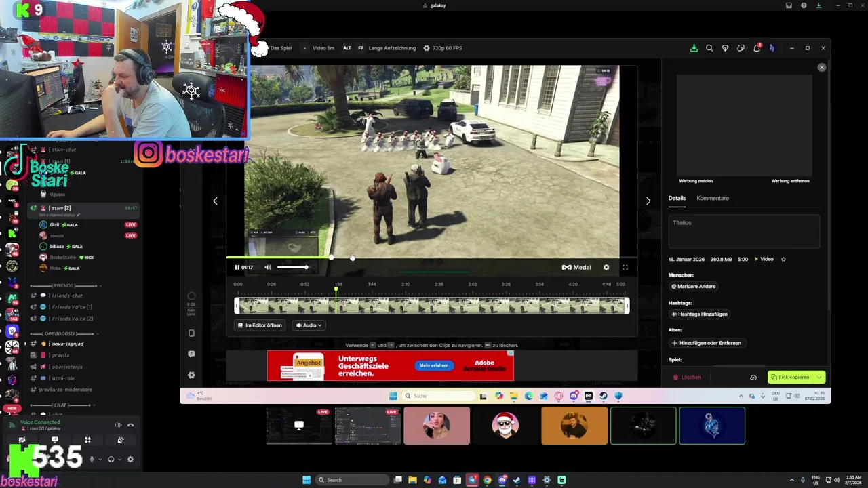Go to previous clip arrow
The height and width of the screenshot is (488, 868).
pyautogui.click(x=215, y=201)
